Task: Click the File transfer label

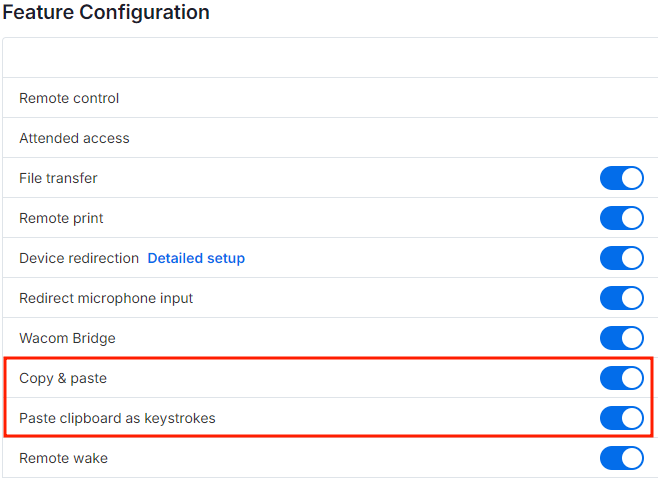Action: (58, 178)
